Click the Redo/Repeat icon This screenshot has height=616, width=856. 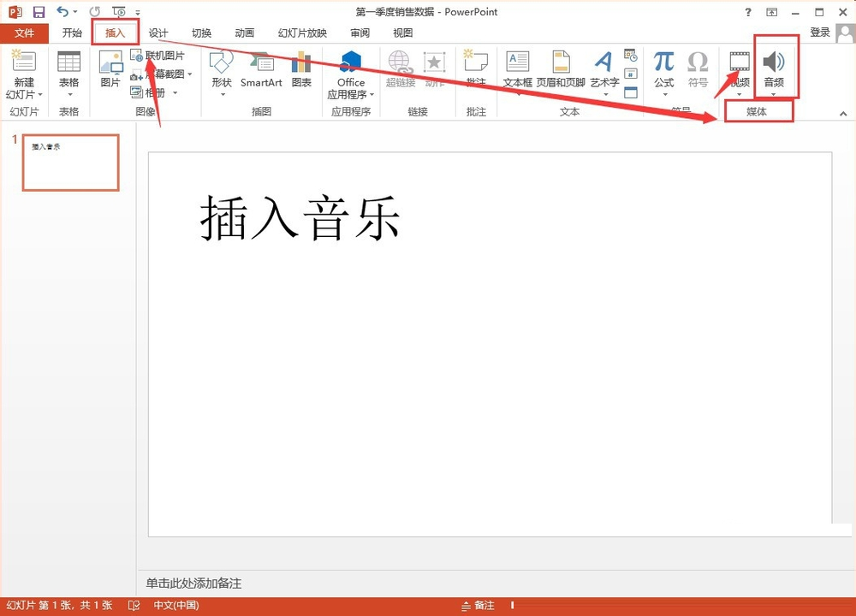[x=95, y=11]
